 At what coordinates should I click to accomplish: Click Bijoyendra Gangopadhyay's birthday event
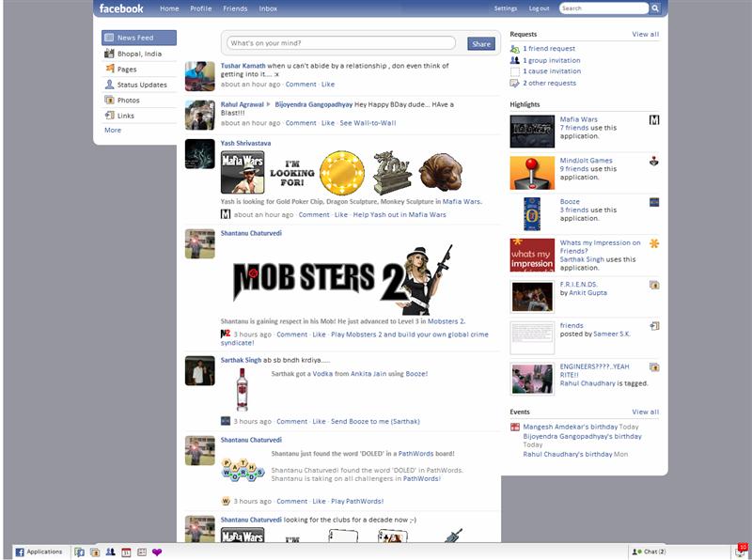582,436
